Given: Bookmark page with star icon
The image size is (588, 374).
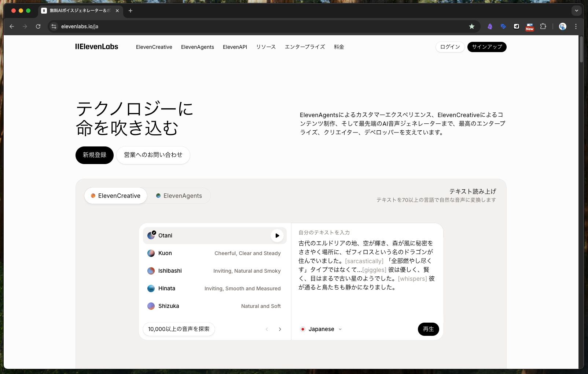Looking at the screenshot, I should (x=471, y=26).
